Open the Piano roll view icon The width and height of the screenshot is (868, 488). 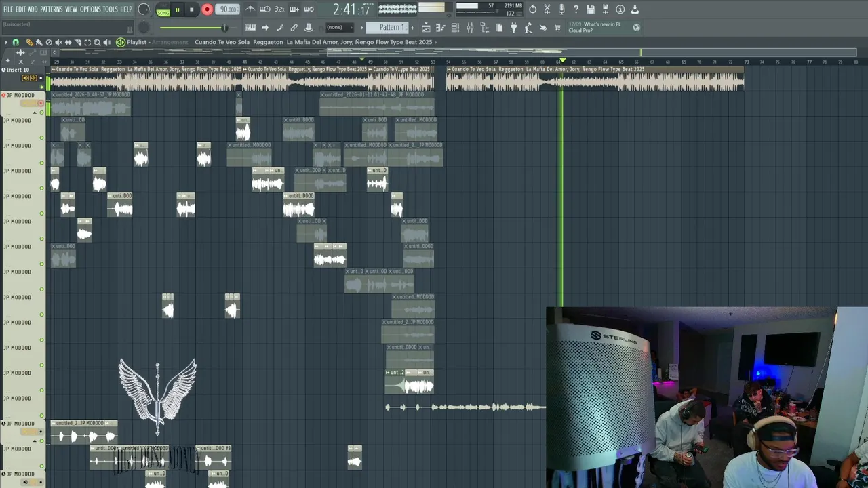tap(441, 28)
